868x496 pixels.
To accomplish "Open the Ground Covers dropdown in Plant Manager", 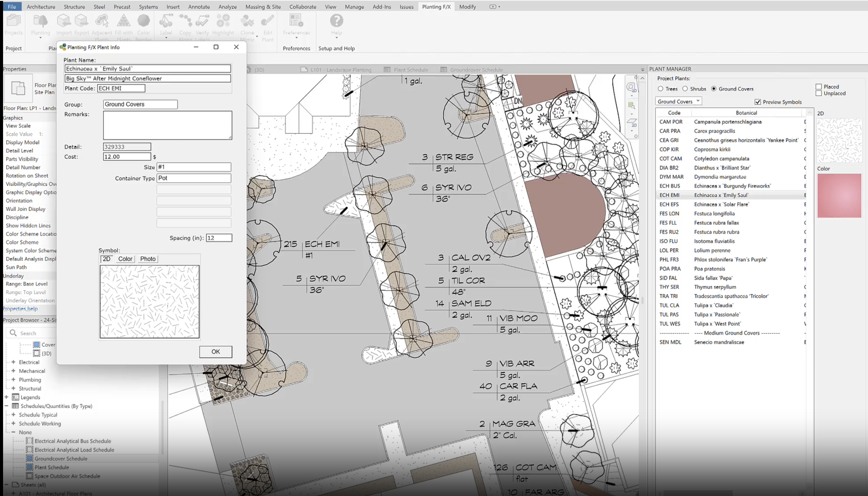I will (x=678, y=101).
